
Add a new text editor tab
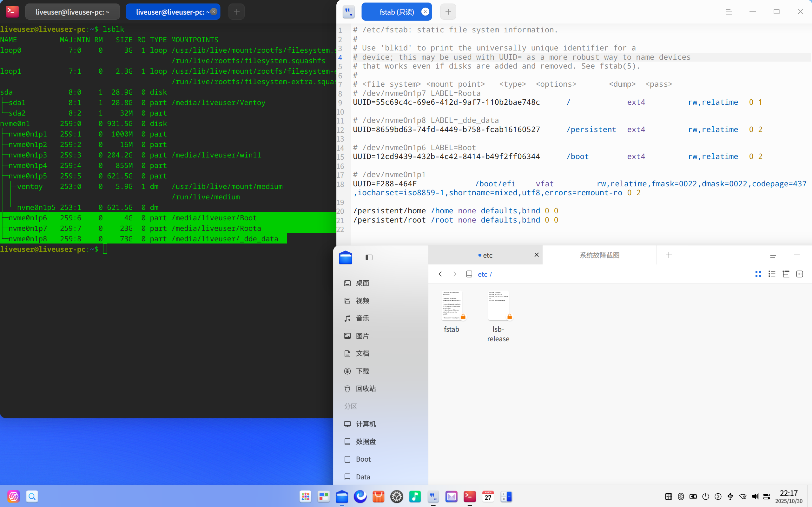click(448, 12)
